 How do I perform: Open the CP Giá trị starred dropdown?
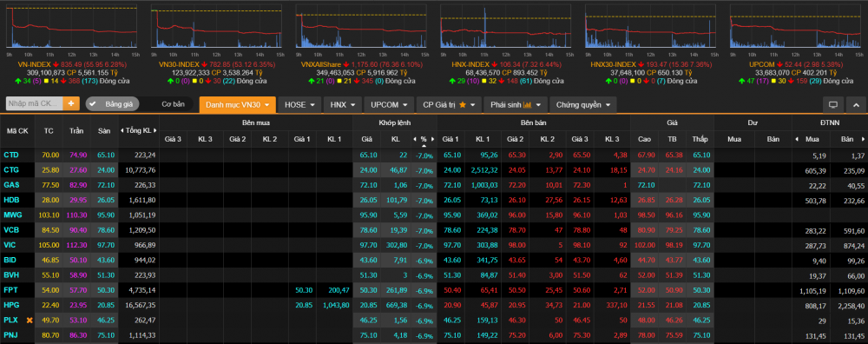449,104
